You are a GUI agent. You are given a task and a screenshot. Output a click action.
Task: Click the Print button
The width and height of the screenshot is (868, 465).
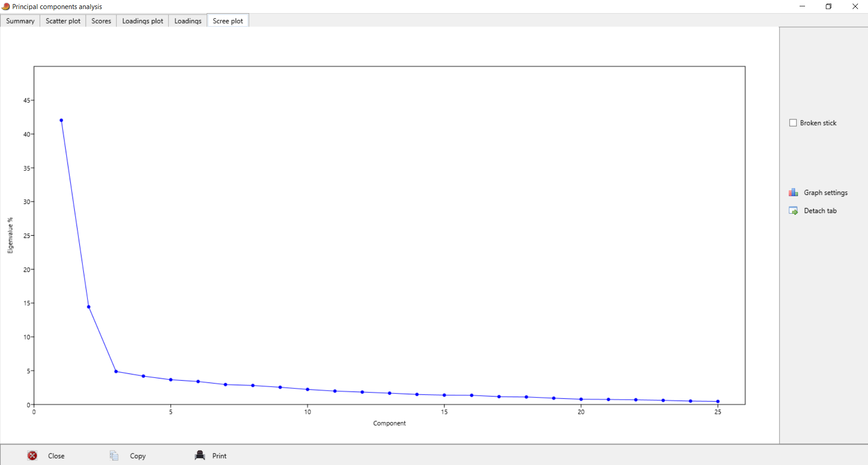tap(219, 455)
